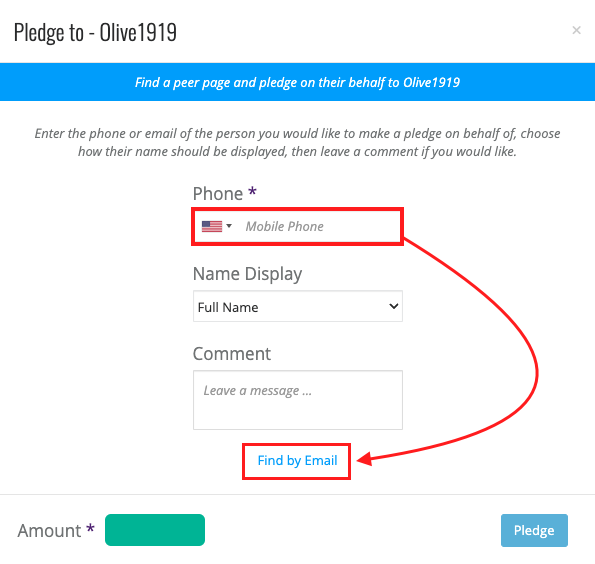595x564 pixels.
Task: Open the Full Name display dropdown
Action: click(298, 306)
